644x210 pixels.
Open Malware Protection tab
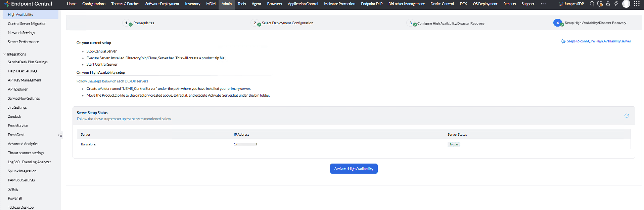[339, 4]
